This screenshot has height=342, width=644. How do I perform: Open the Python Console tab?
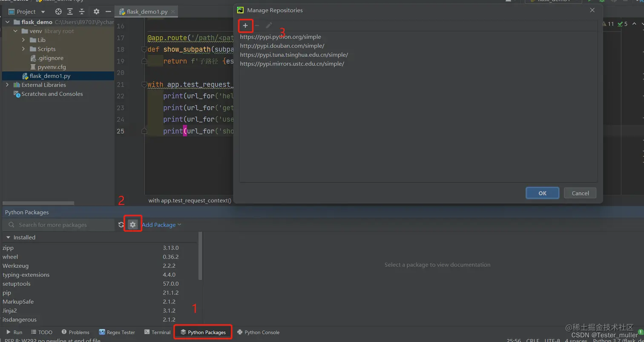pos(258,332)
